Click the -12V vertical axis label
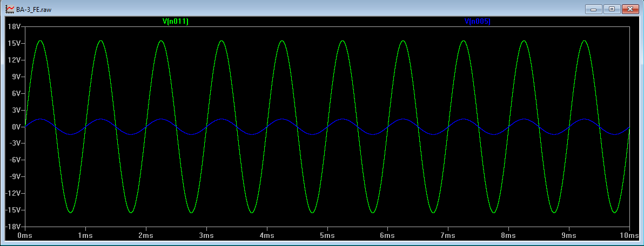Image resolution: width=644 pixels, height=246 pixels. point(13,193)
